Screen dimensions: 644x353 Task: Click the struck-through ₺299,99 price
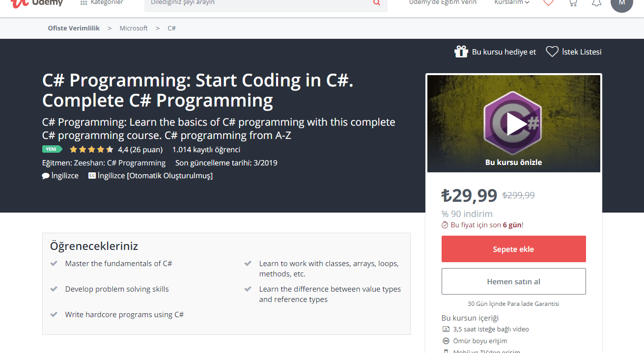click(x=518, y=195)
